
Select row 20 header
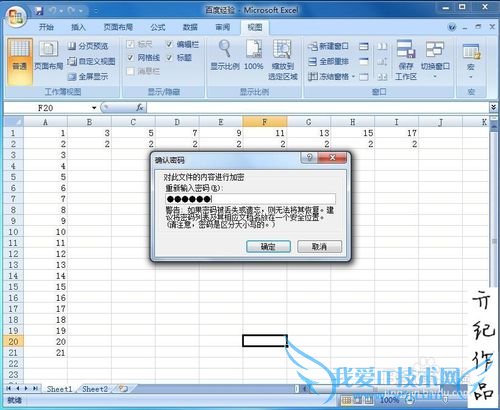(x=13, y=341)
